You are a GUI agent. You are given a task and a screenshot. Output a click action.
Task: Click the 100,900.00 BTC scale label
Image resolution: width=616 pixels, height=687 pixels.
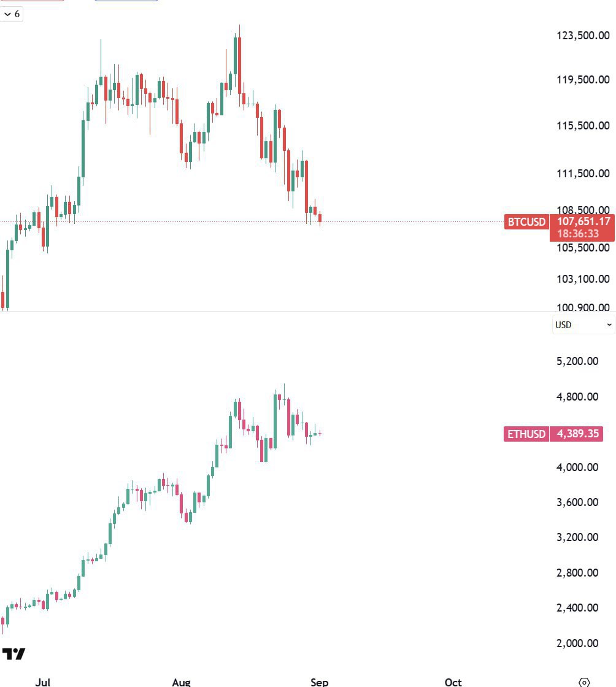583,308
